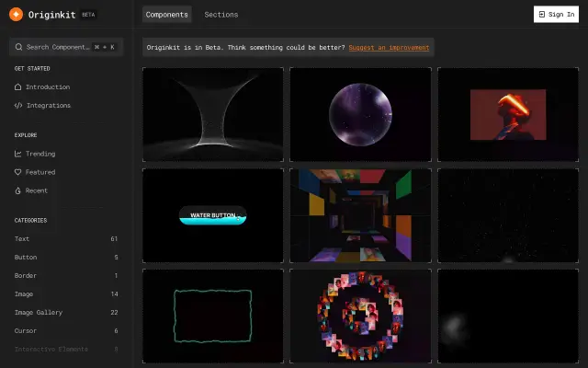Screen dimensions: 588x368
Task: Click the Recent flame icon
Action: pos(17,190)
